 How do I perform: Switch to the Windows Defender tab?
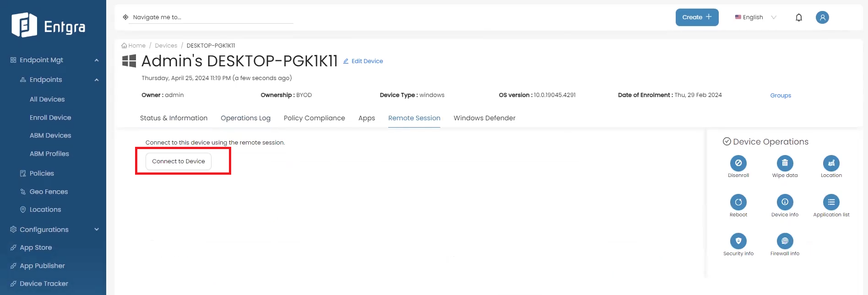pyautogui.click(x=484, y=118)
